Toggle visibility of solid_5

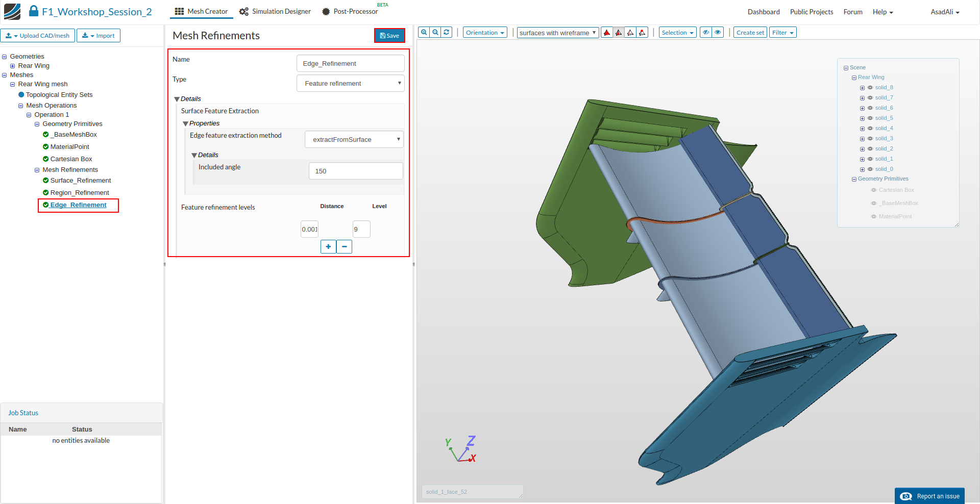coord(870,118)
